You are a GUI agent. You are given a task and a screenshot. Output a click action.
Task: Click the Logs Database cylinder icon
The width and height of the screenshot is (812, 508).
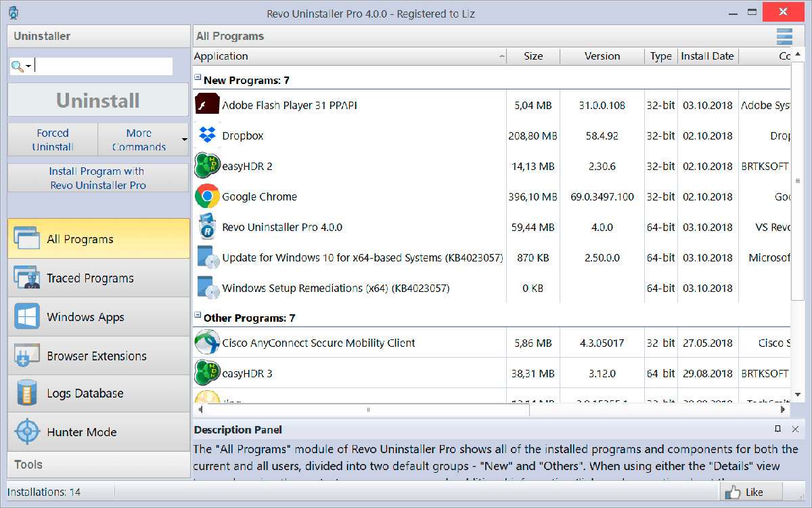click(26, 394)
